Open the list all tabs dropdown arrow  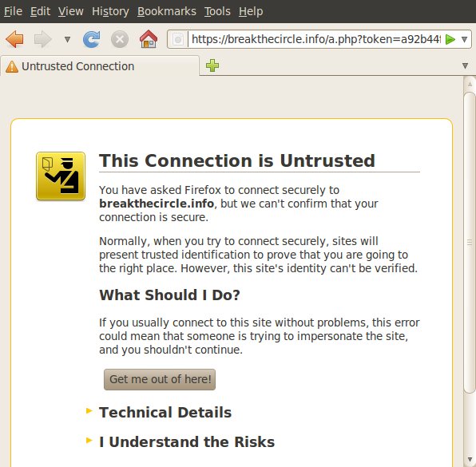tap(465, 65)
